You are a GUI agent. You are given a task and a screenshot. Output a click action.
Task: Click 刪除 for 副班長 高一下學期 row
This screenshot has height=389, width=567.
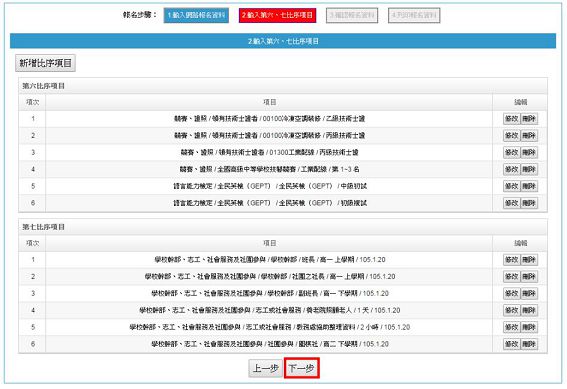(529, 294)
